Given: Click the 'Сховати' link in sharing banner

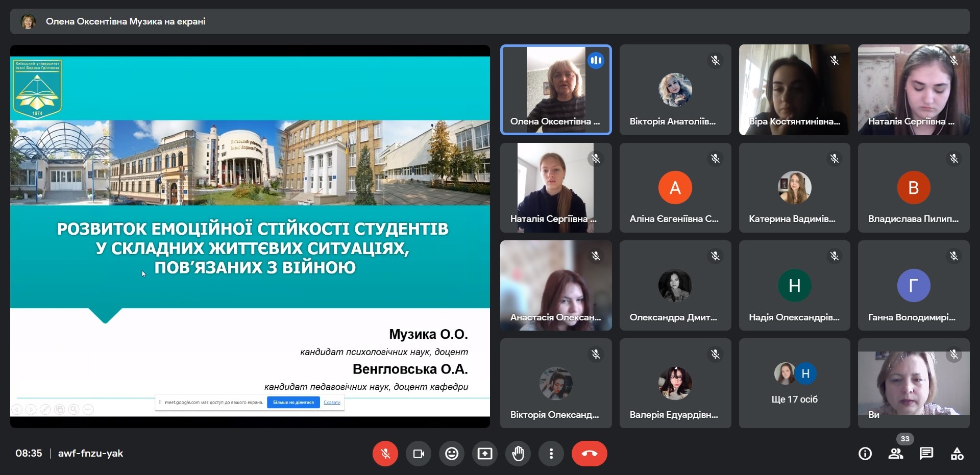Looking at the screenshot, I should click(332, 403).
